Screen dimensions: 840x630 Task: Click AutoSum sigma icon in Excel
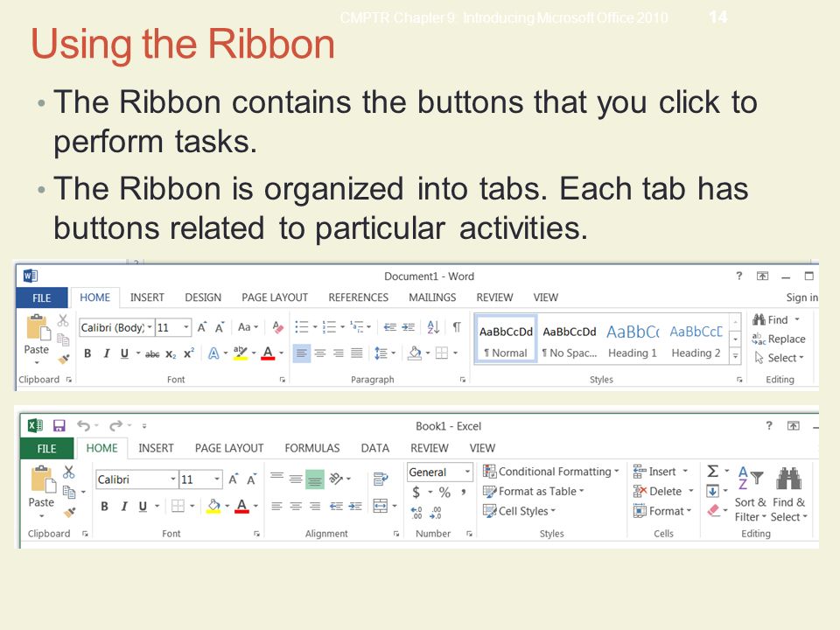712,472
